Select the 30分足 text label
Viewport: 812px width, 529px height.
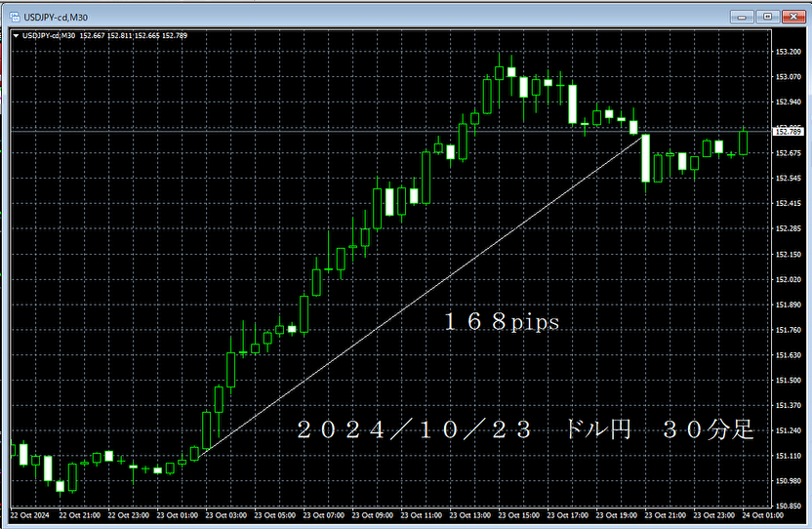pyautogui.click(x=709, y=429)
